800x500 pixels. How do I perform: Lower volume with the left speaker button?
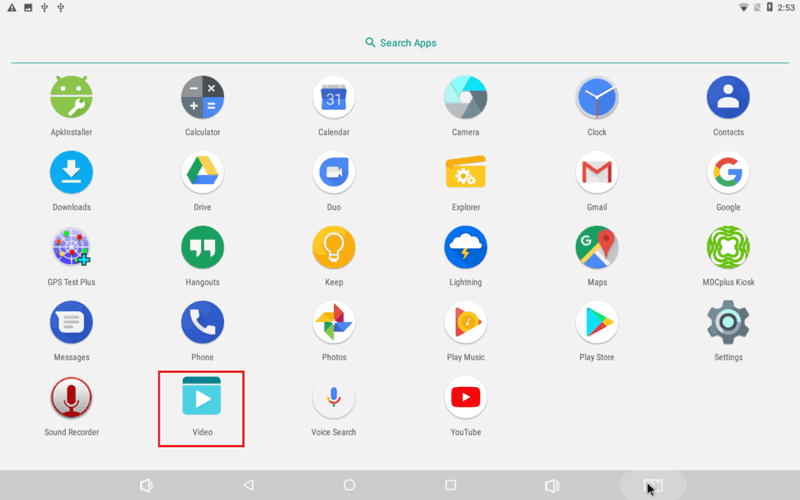146,485
